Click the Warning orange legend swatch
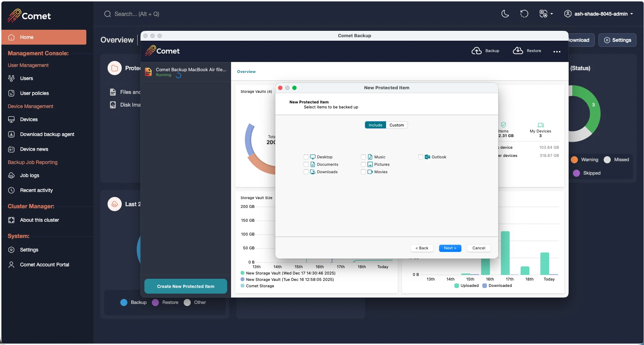The width and height of the screenshot is (644, 345). [574, 160]
